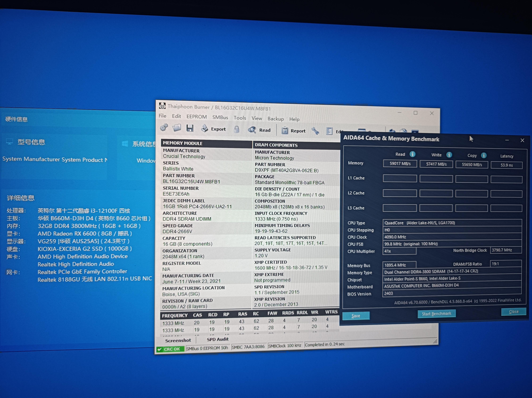
Task: Click Memory Latency value 53.9 ns
Action: (x=506, y=165)
